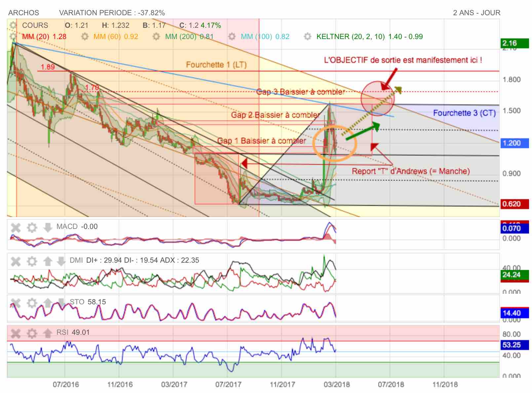The image size is (532, 393).
Task: Open the COURS settings gear
Action: coord(13,25)
